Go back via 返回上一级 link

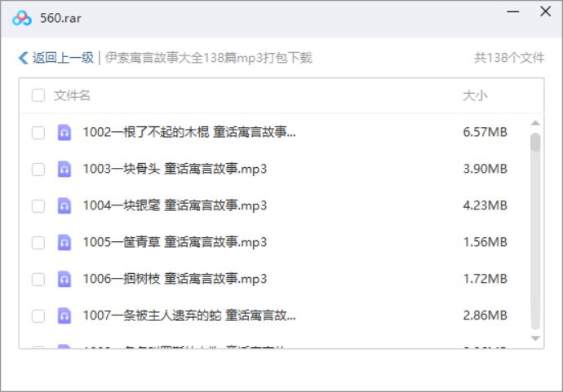click(x=63, y=58)
